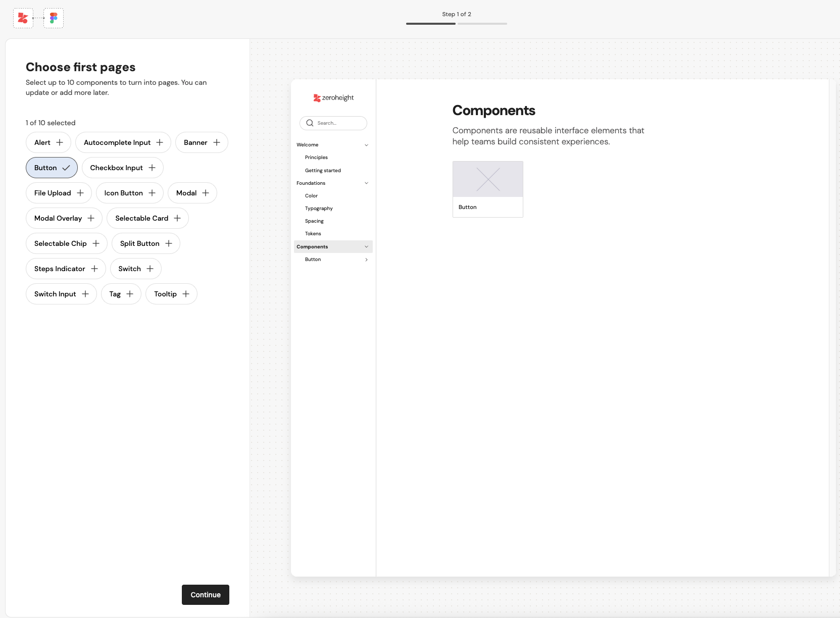Open the Getting started page
The image size is (840, 618).
click(x=323, y=171)
